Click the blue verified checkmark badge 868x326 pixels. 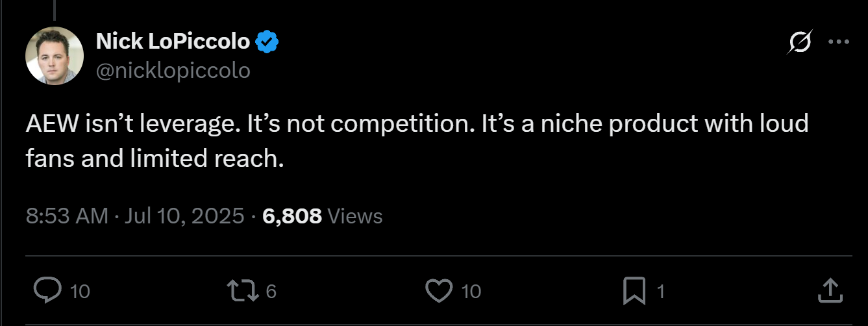click(266, 42)
